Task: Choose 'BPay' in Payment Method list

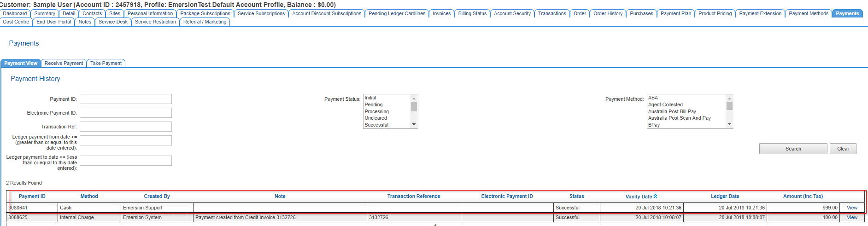Action: 654,125
